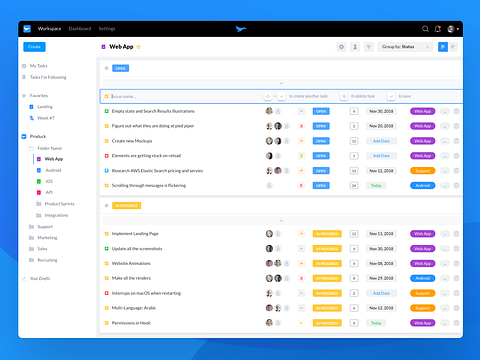Select Android in the Product tree

click(x=53, y=170)
